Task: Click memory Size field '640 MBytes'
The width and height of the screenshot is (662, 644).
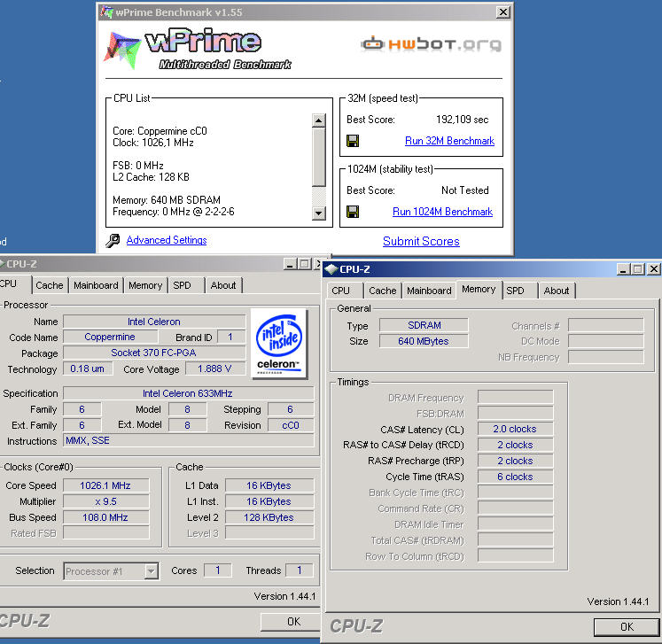Action: click(424, 341)
